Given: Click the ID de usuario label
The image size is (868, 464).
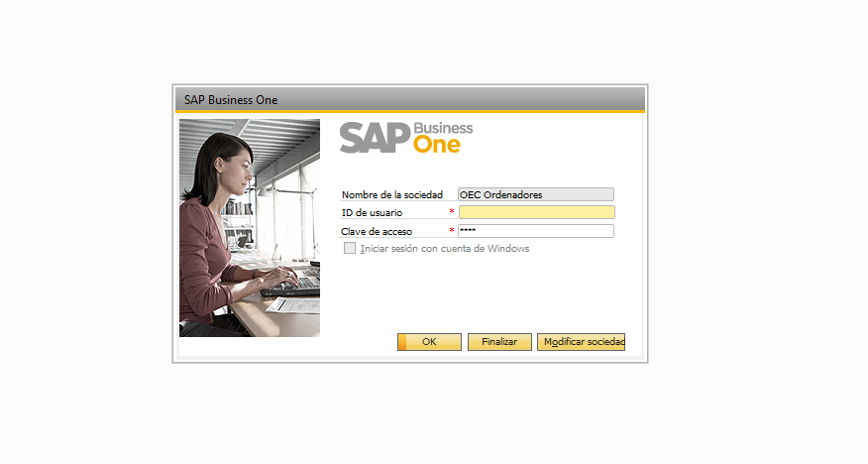Looking at the screenshot, I should tap(372, 212).
